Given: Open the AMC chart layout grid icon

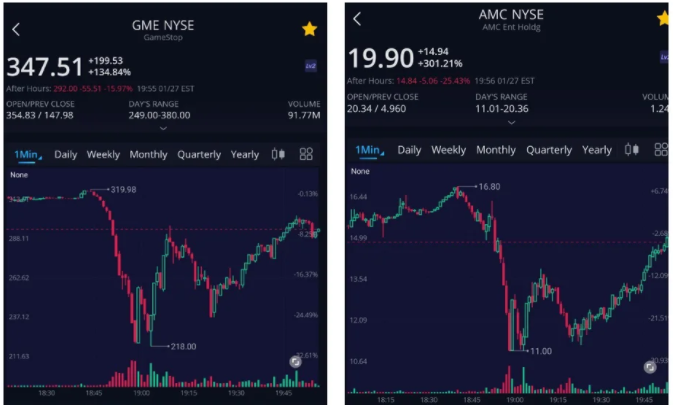Looking at the screenshot, I should (x=661, y=150).
